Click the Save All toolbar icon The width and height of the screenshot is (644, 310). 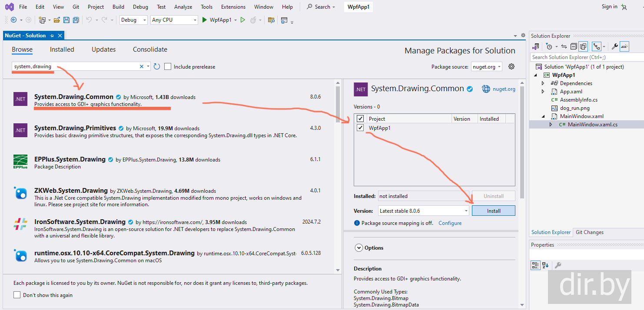click(76, 20)
